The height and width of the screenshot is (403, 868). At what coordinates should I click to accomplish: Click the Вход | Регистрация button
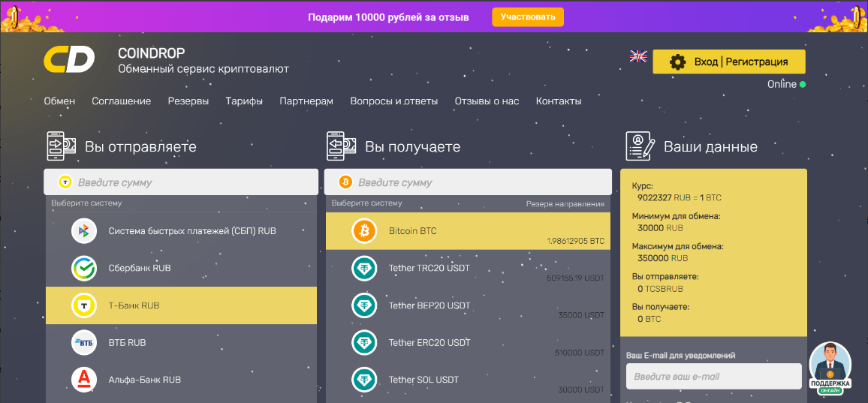(729, 62)
